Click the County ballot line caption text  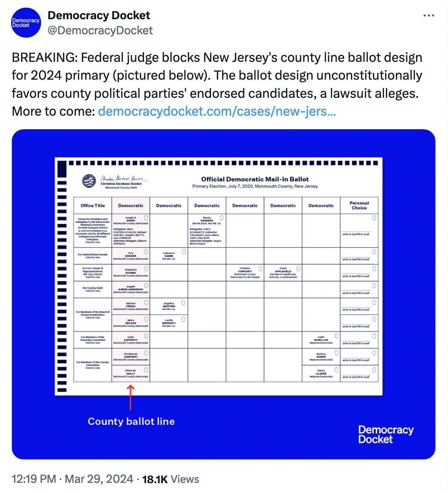tap(131, 421)
